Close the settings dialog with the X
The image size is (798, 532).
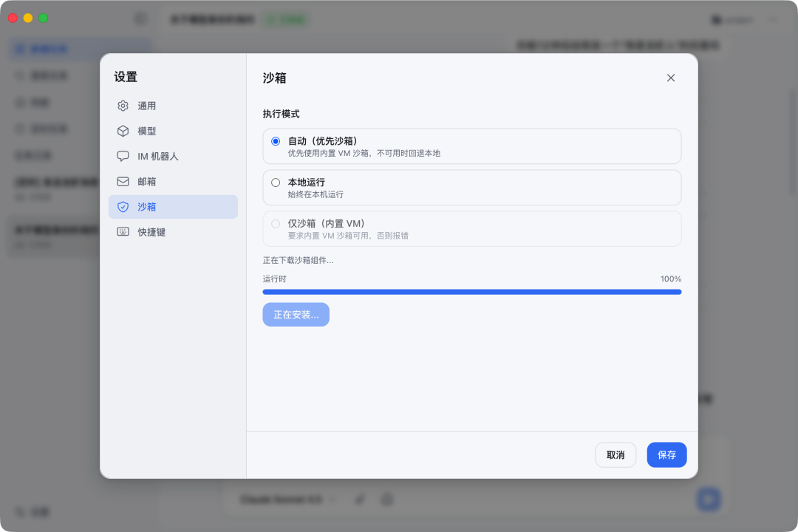670,78
